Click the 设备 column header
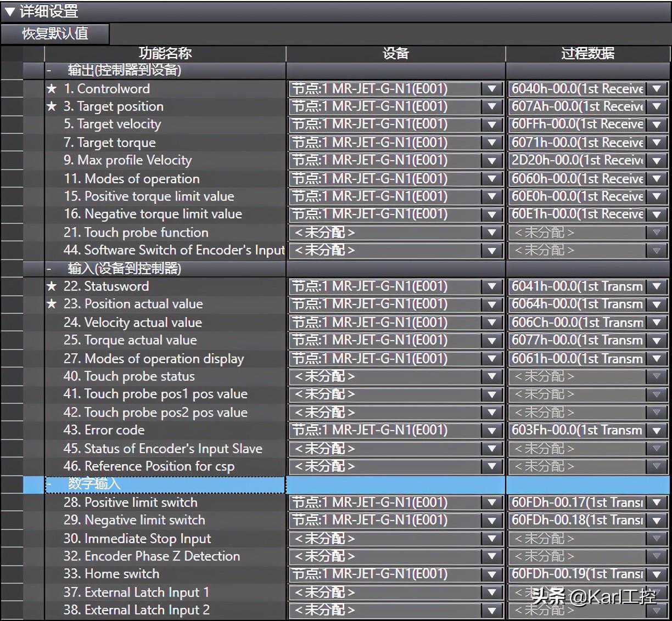 395,53
